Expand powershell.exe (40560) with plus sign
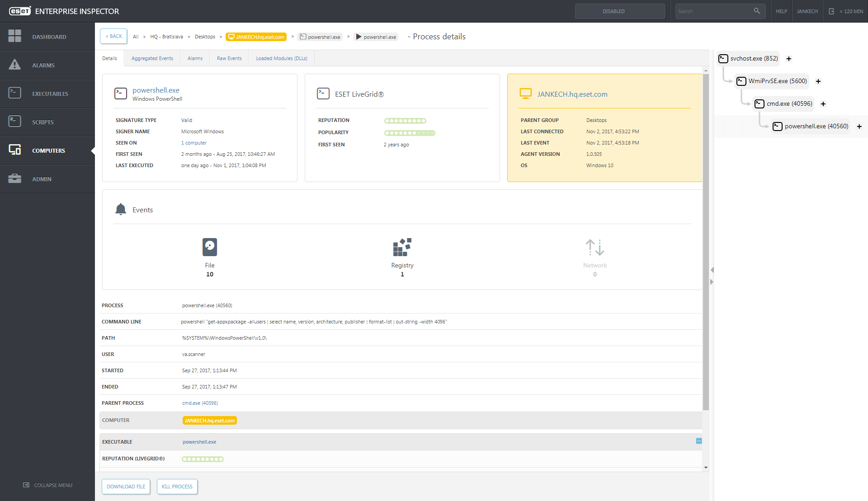This screenshot has width=868, height=501. [859, 126]
